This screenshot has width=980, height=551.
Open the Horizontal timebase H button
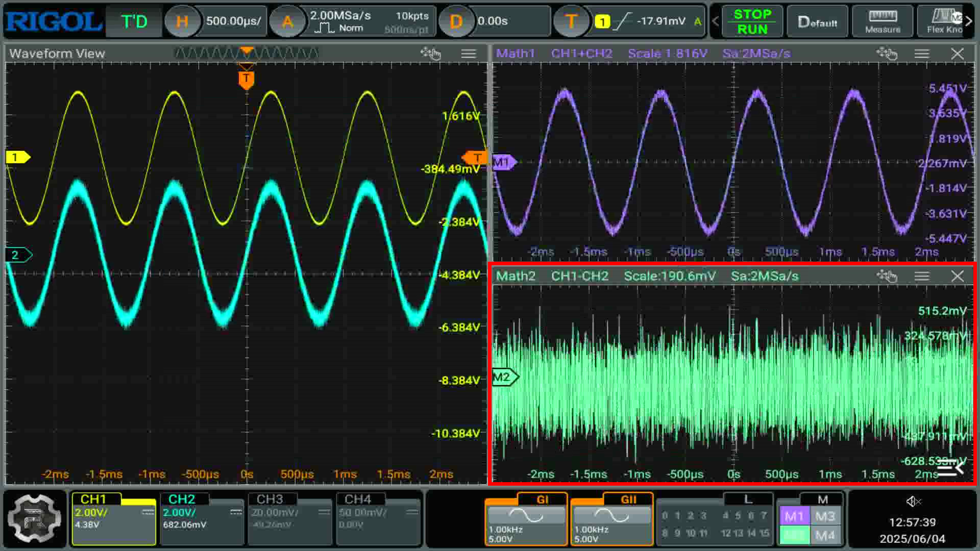point(182,21)
